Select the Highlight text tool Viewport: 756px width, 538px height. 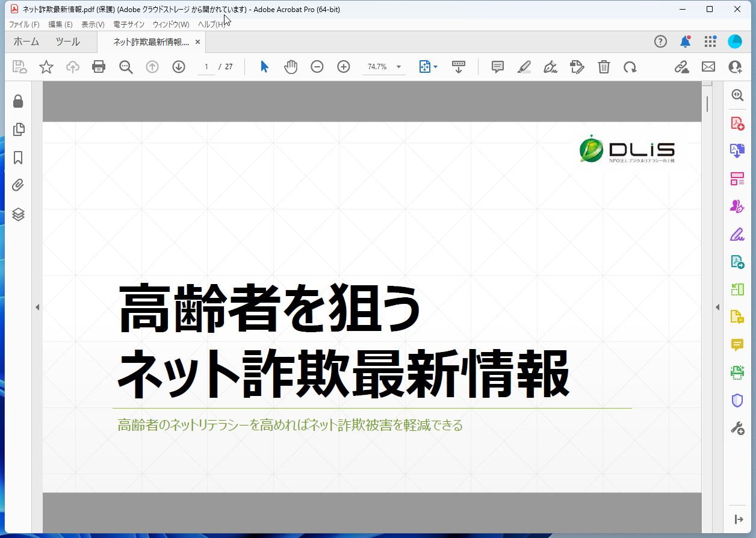tap(524, 67)
